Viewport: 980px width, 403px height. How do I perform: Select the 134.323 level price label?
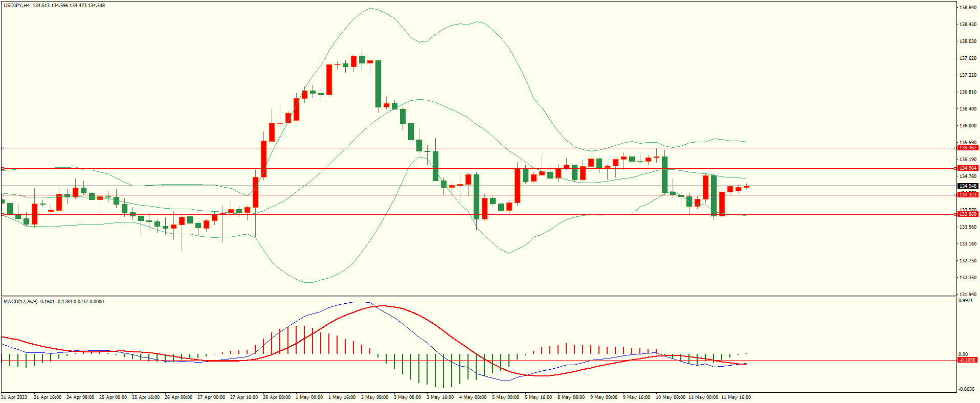[968, 195]
